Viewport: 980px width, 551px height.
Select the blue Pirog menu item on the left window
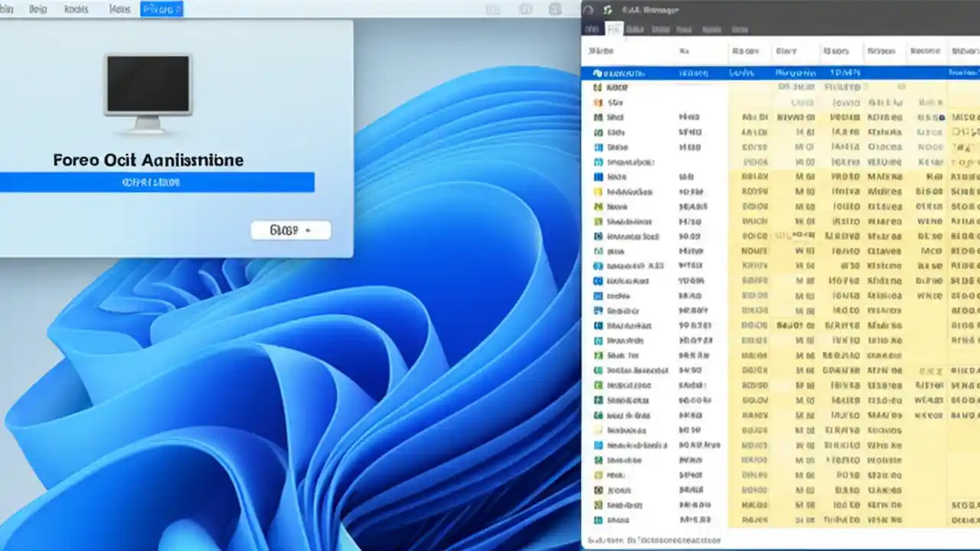160,9
